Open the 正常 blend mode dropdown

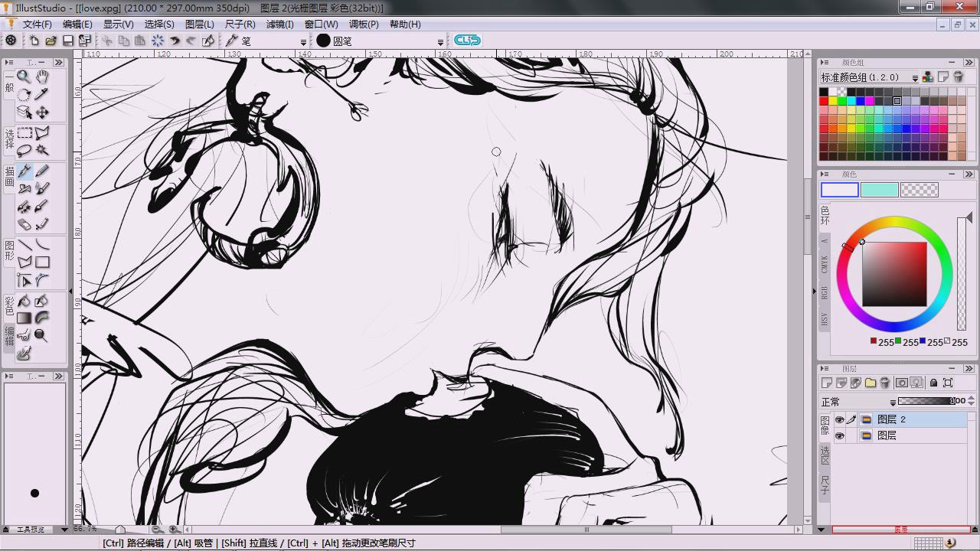click(x=893, y=402)
